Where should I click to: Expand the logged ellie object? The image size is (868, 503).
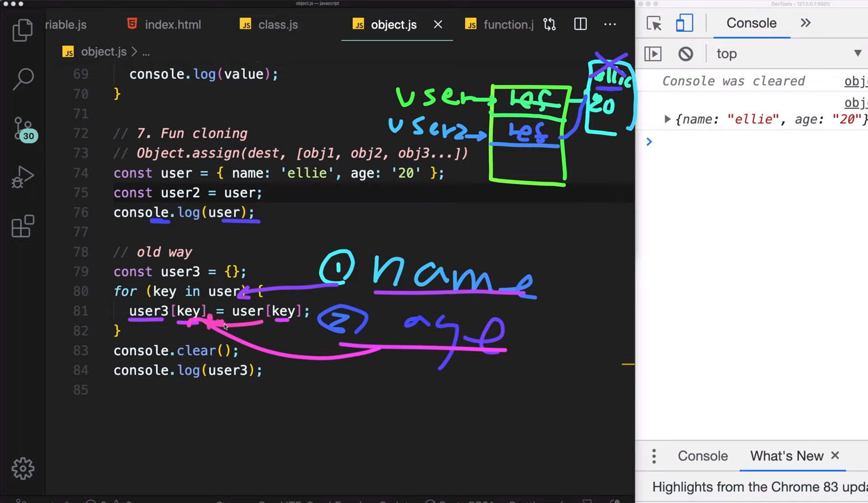click(x=667, y=119)
